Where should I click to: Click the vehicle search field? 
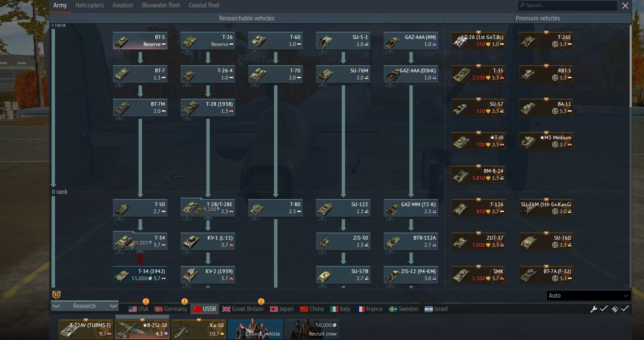click(567, 5)
